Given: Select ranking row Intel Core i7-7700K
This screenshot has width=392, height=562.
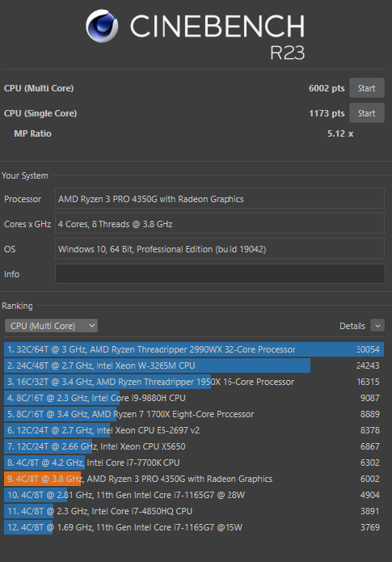Looking at the screenshot, I should coord(194,463).
